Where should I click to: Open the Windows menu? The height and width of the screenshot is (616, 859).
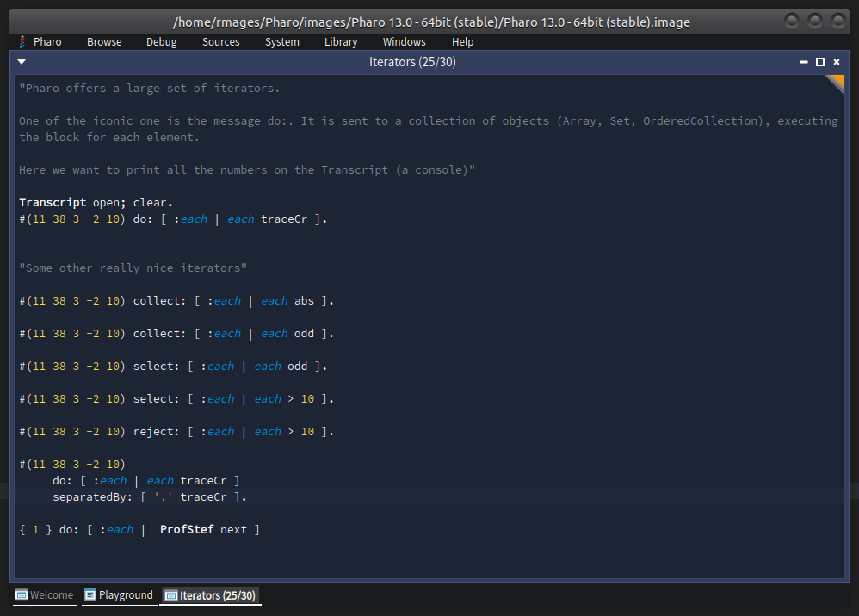click(405, 41)
